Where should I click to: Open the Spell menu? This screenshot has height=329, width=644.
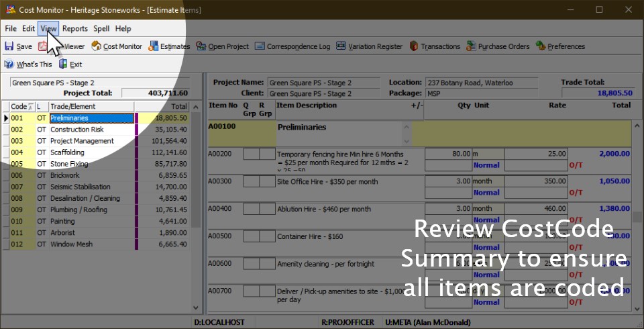click(101, 28)
